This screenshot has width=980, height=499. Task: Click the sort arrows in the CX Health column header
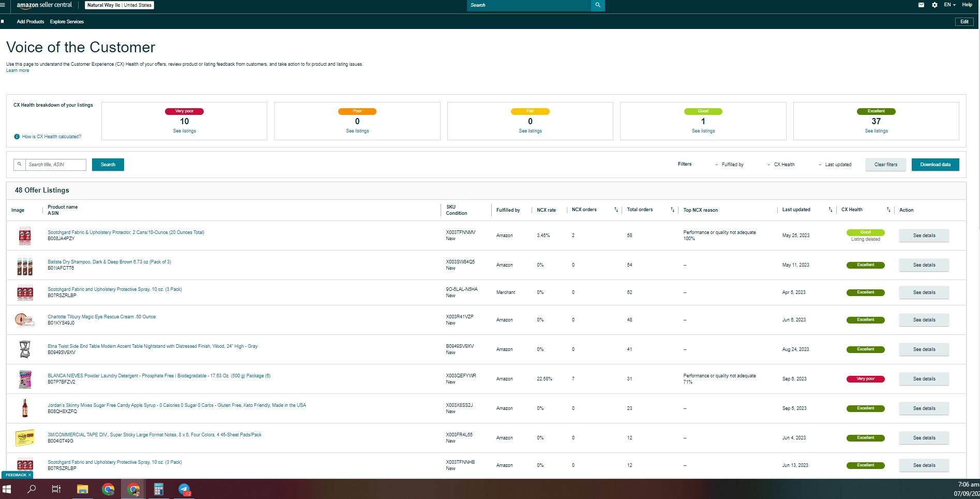(888, 210)
